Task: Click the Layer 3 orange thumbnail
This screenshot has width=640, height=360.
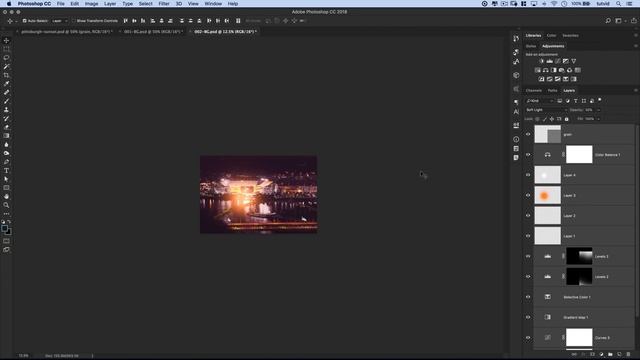Action: coord(547,196)
